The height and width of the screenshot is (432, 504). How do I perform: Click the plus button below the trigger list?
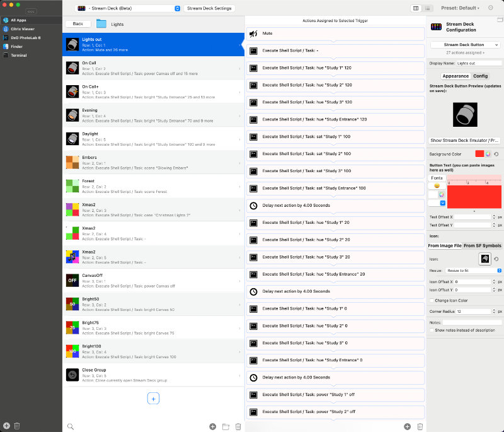pyautogui.click(x=154, y=398)
